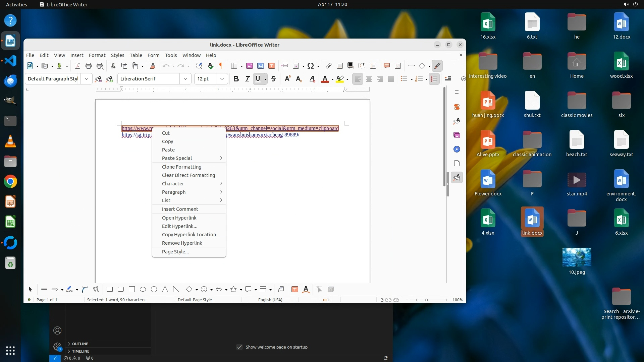Open the Format menu

click(97, 55)
